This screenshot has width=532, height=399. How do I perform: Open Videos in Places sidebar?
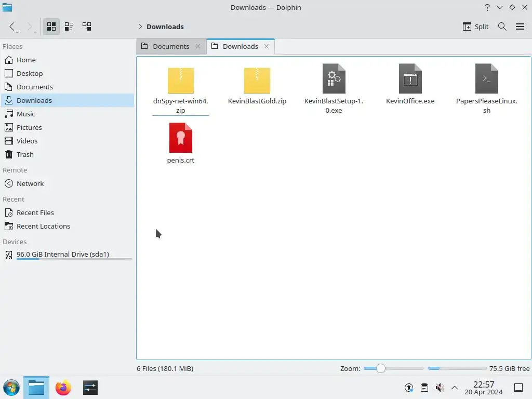coord(67,141)
